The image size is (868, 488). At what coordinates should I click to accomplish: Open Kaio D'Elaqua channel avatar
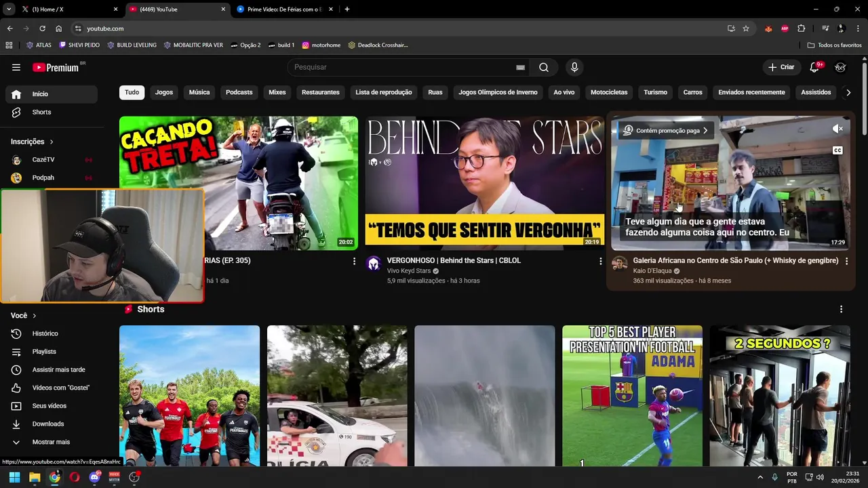619,264
